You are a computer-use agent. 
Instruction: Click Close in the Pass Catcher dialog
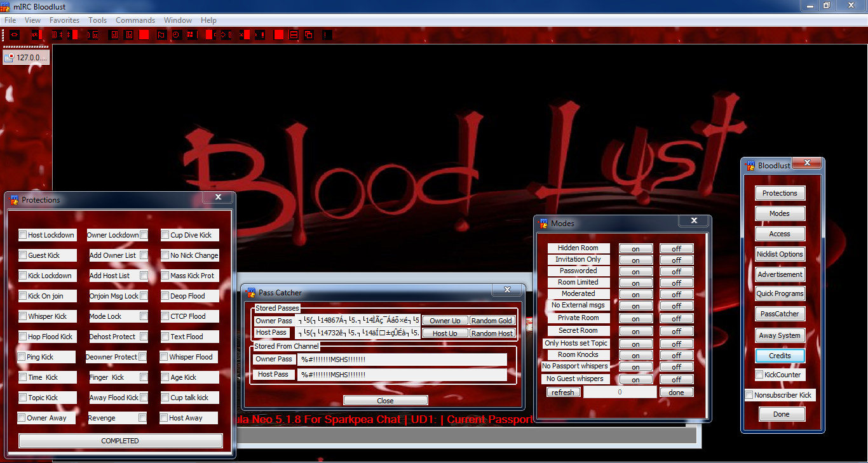[x=386, y=401]
